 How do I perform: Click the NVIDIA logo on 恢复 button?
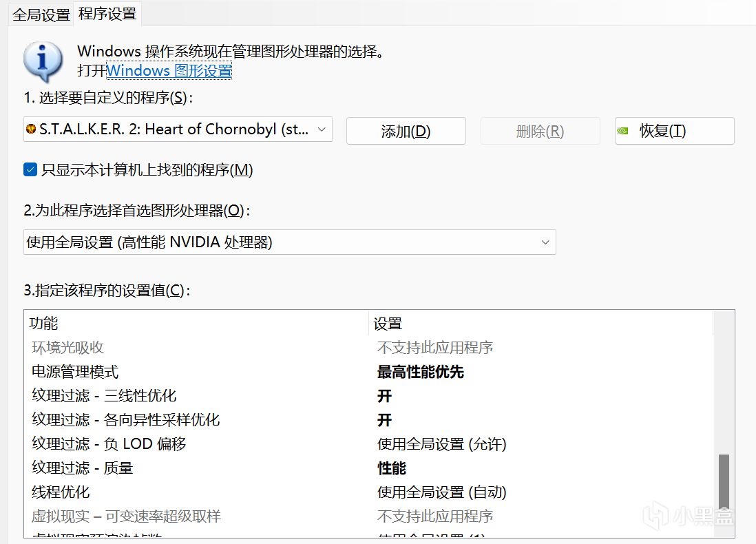pyautogui.click(x=623, y=130)
